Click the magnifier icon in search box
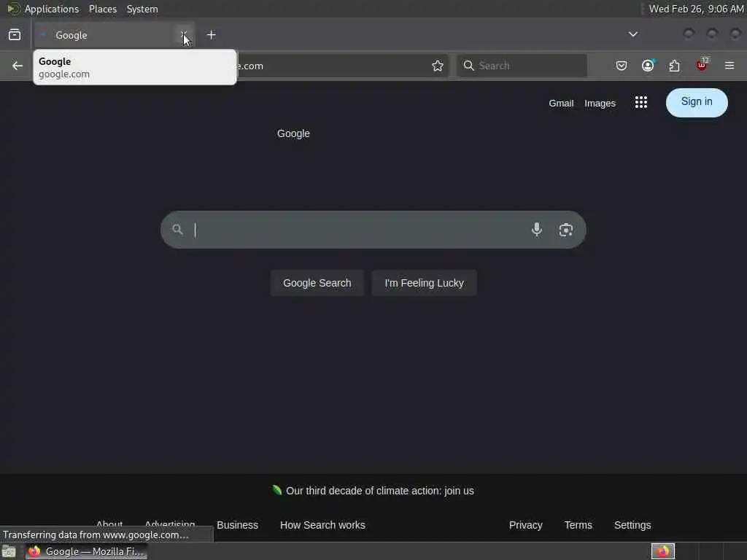This screenshot has width=747, height=560. tap(178, 230)
